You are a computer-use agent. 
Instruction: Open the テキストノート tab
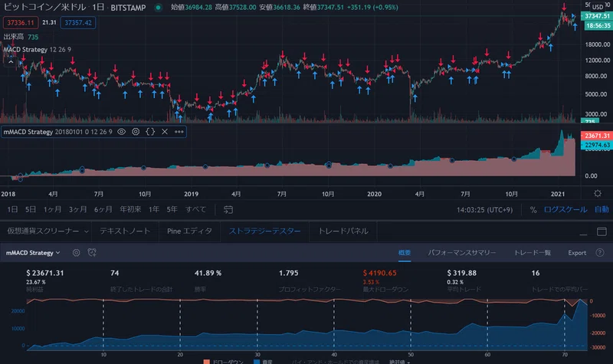(125, 231)
